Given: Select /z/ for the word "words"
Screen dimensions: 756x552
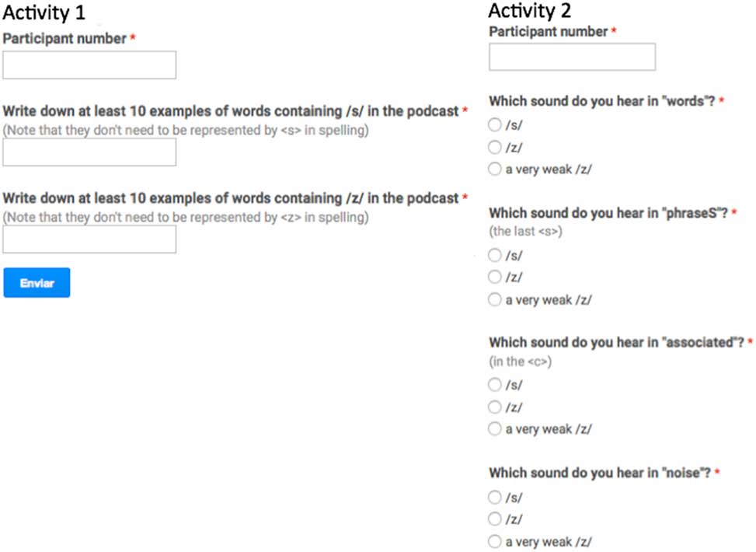Looking at the screenshot, I should pyautogui.click(x=495, y=147).
